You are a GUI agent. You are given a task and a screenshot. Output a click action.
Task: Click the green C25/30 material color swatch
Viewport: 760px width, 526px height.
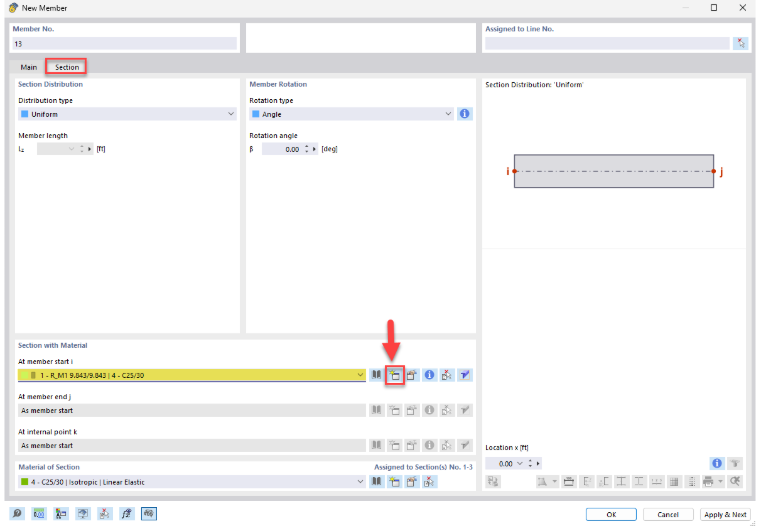24,481
